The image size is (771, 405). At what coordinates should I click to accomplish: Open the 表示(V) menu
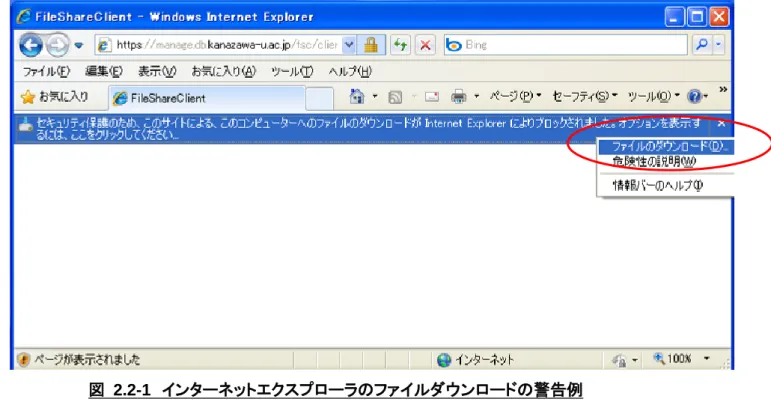[157, 72]
